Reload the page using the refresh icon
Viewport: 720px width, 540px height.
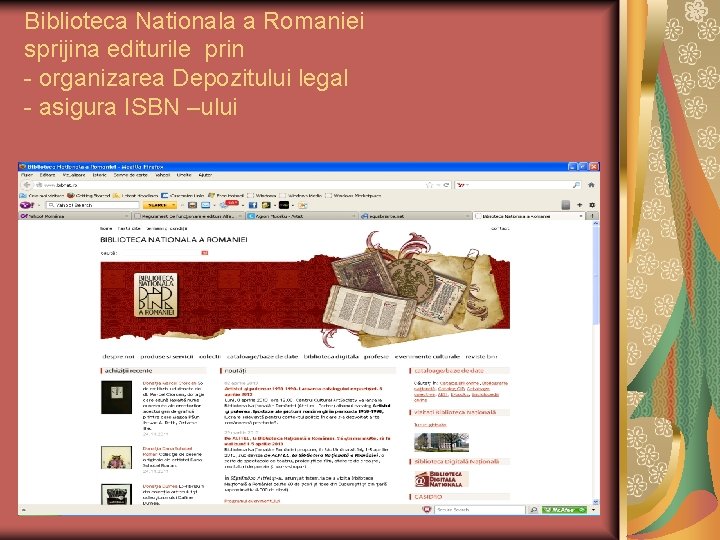coord(445,185)
